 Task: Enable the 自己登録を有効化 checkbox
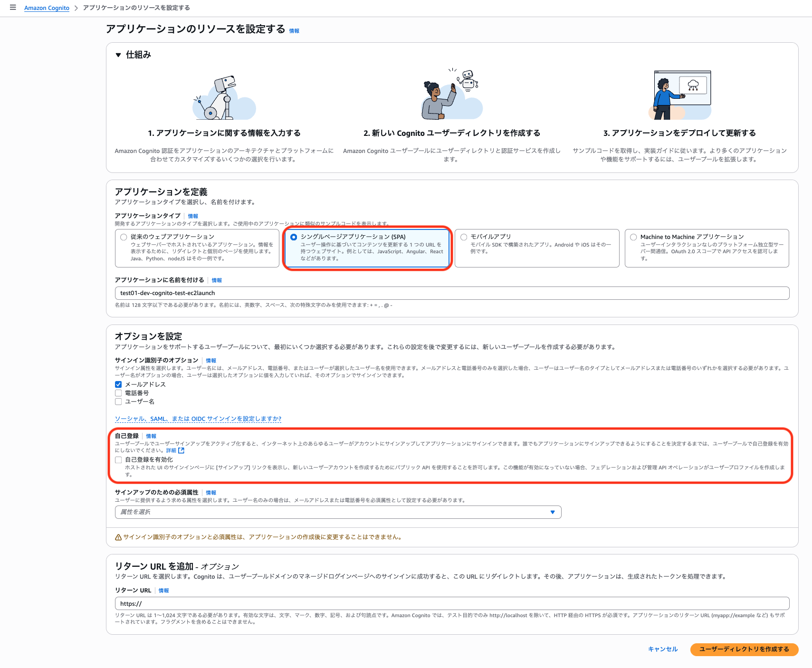[x=118, y=459]
